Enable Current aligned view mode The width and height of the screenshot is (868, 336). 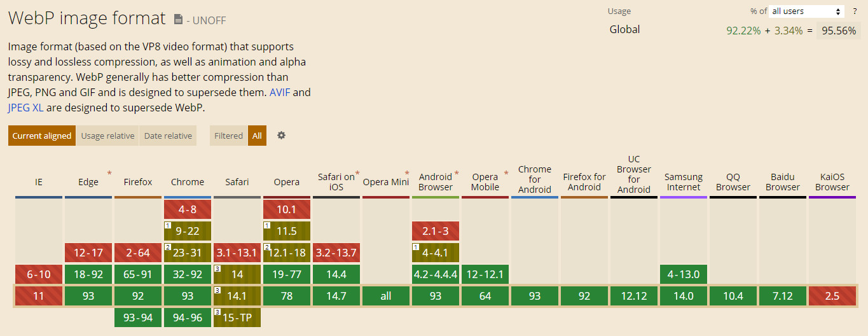(x=42, y=136)
